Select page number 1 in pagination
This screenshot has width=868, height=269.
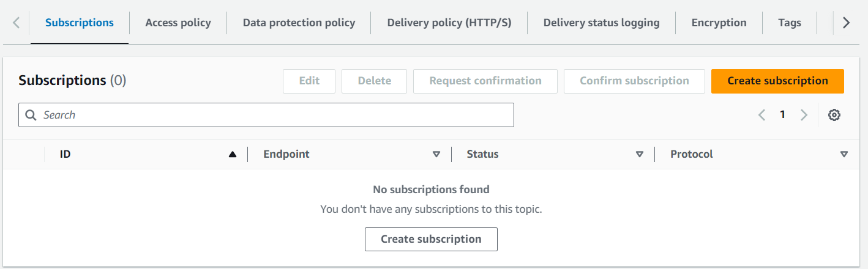(782, 115)
